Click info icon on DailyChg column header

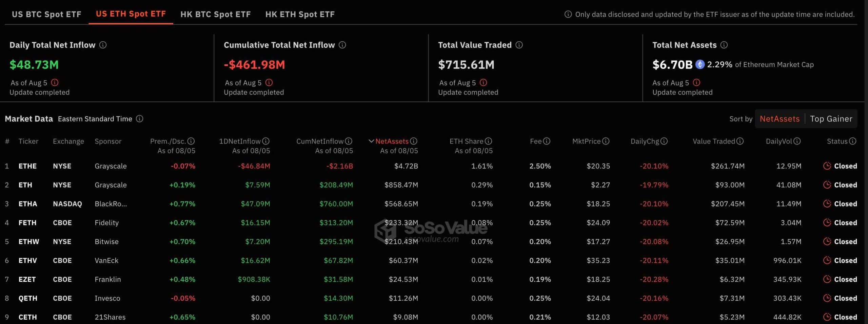(664, 141)
